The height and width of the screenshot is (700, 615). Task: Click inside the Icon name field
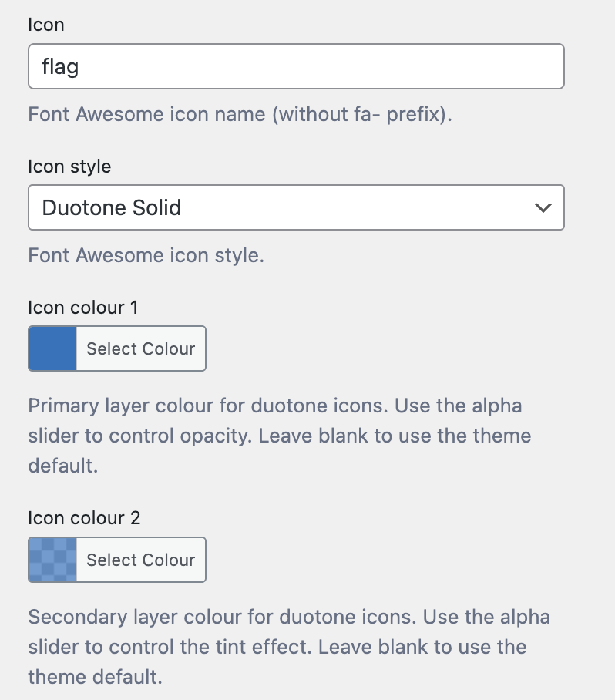click(x=297, y=66)
